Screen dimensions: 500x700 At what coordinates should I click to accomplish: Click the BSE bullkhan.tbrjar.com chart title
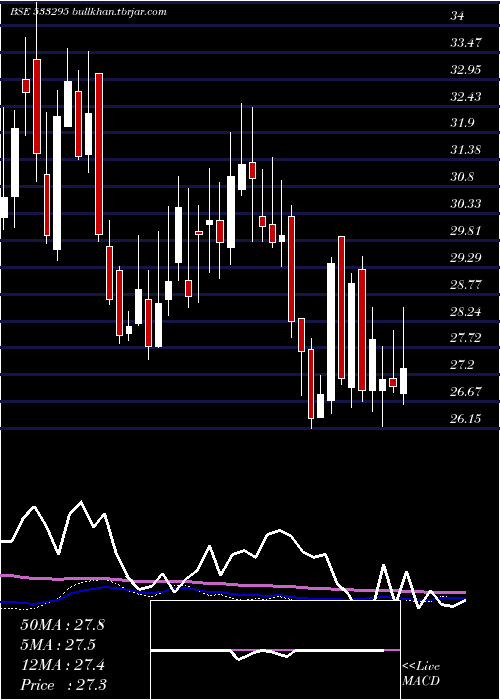88,12
